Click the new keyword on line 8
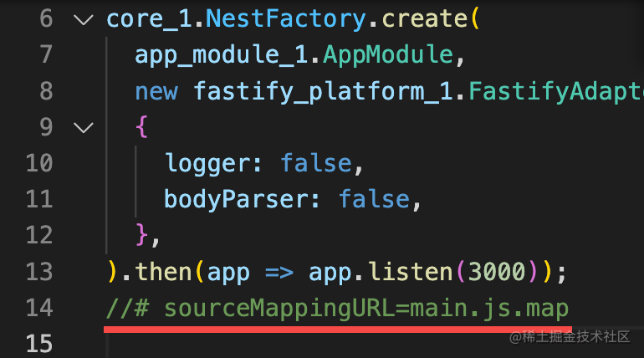This screenshot has height=358, width=644. click(156, 91)
